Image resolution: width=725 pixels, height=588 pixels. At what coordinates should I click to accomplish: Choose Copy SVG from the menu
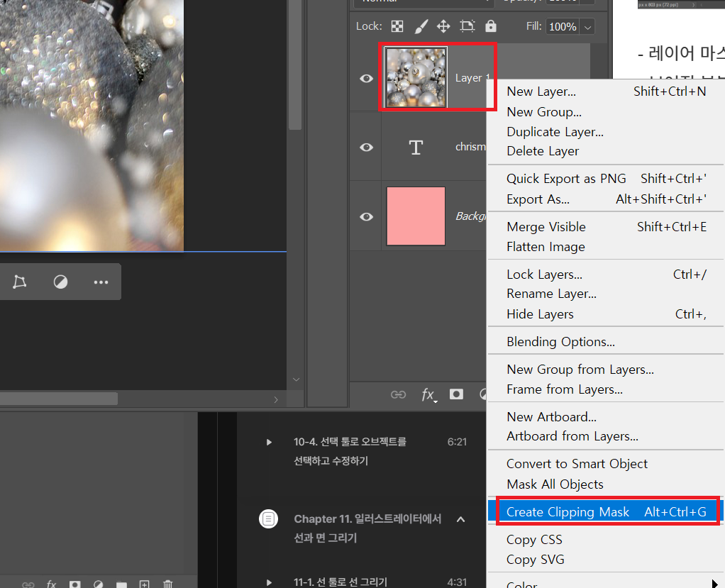coord(606,560)
